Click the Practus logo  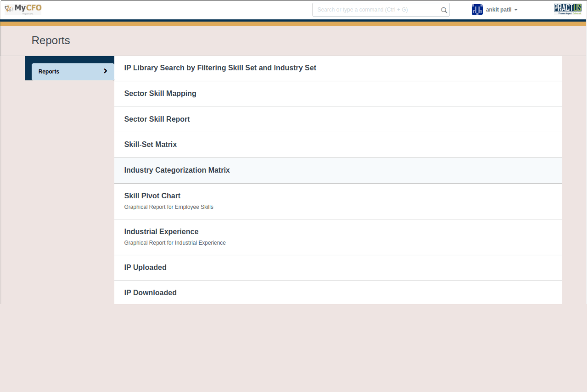click(x=567, y=9)
